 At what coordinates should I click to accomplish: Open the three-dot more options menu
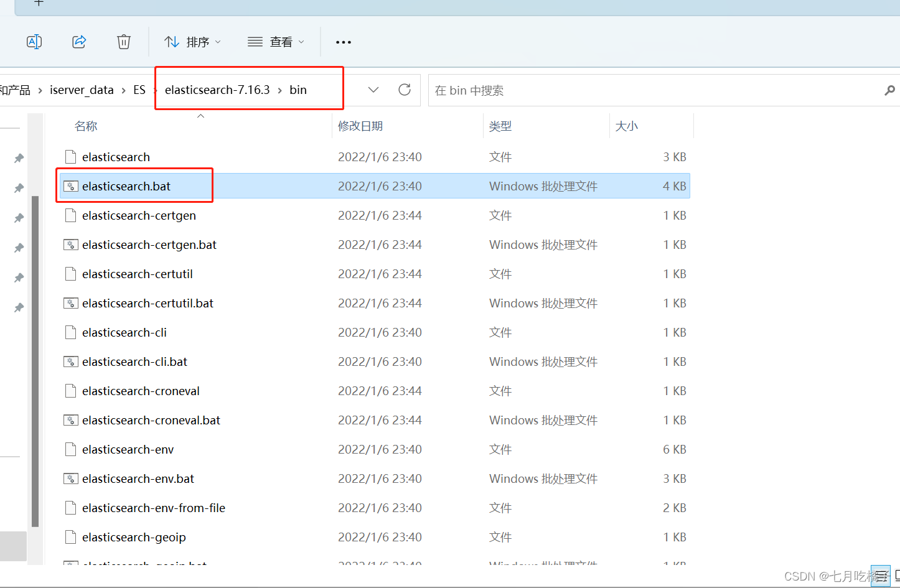tap(344, 42)
